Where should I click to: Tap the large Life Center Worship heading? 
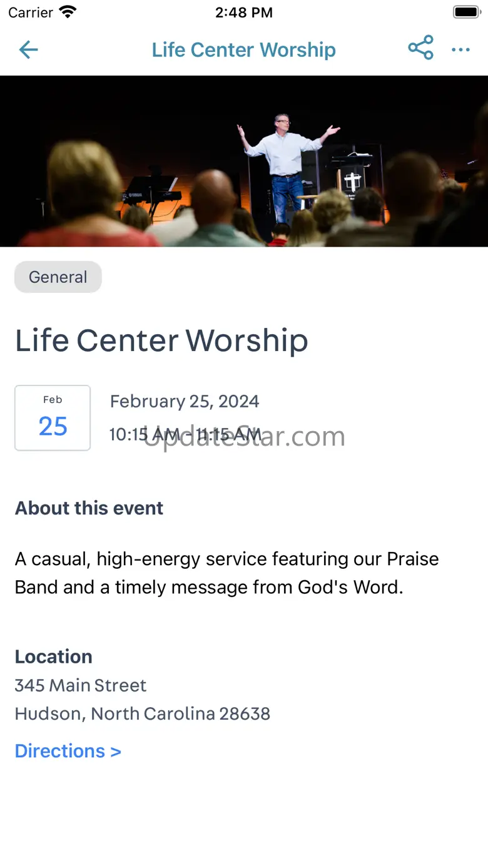[161, 340]
